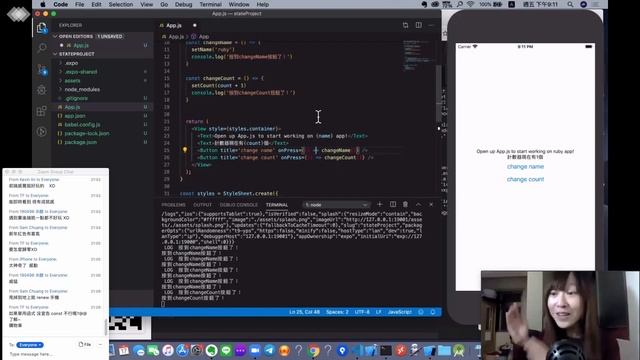The width and height of the screenshot is (640, 360).
Task: Open the File menu
Action: pos(80,4)
